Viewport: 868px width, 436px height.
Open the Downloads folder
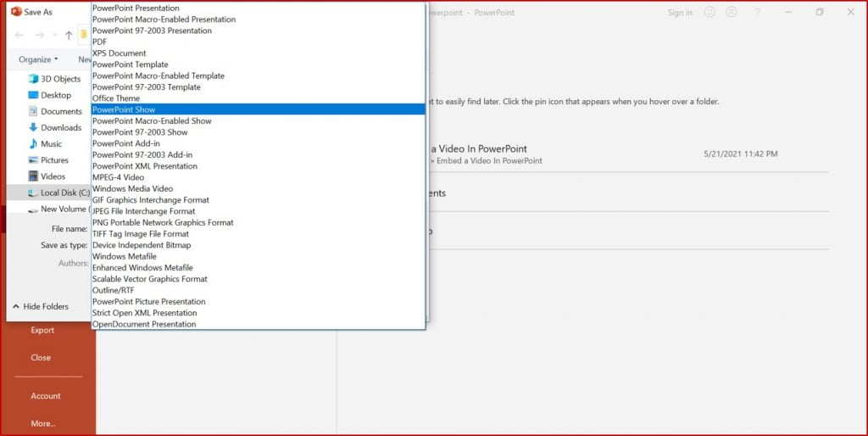coord(55,127)
